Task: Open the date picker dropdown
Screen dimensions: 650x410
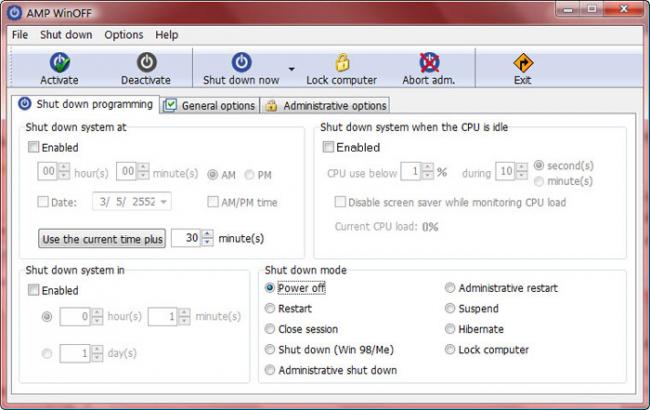Action: 164,202
